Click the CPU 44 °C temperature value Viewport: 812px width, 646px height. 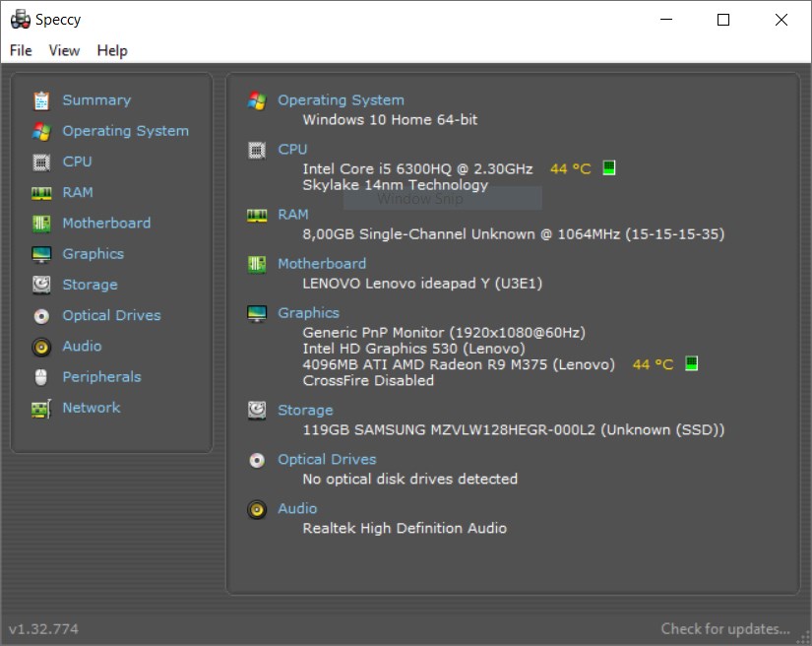pyautogui.click(x=571, y=168)
